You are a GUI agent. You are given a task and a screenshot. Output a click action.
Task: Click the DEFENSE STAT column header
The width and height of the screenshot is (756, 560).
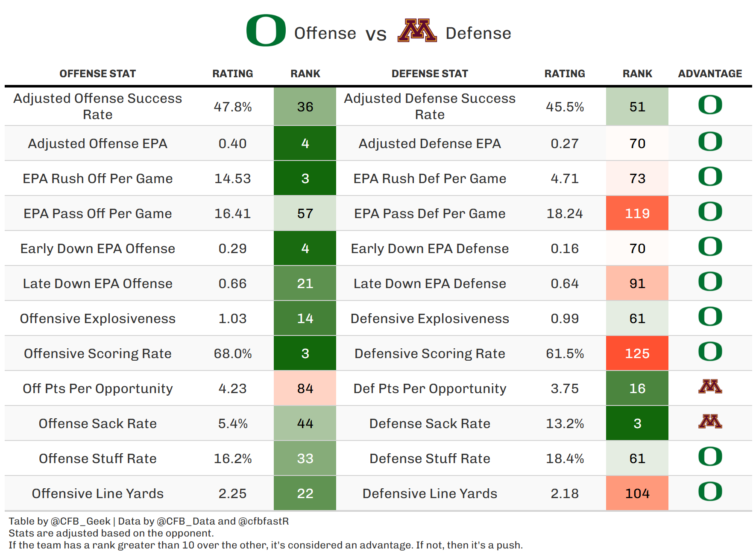[x=430, y=74]
